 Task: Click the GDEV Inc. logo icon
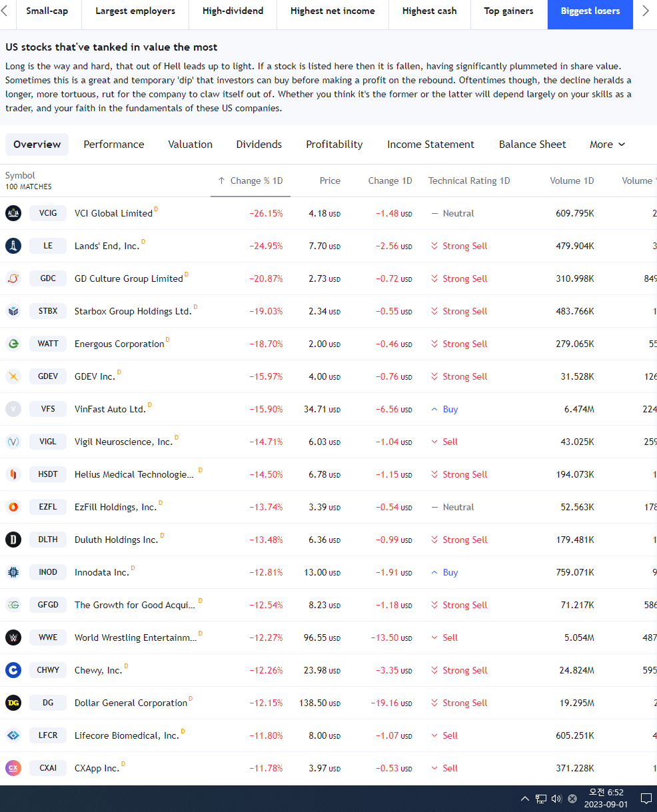pyautogui.click(x=13, y=376)
